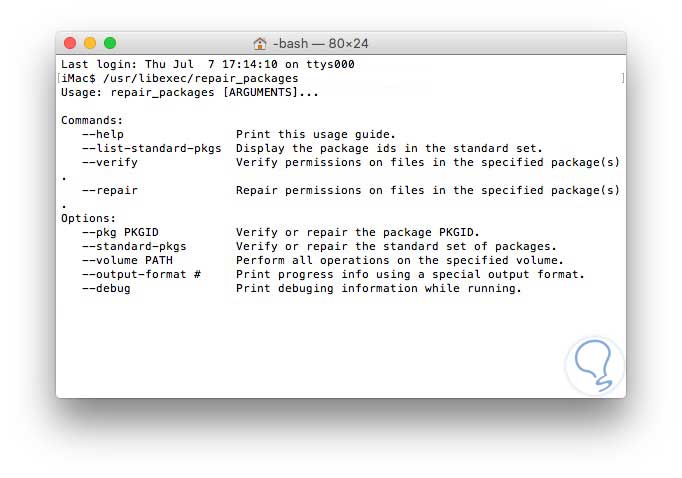Viewport: 682px width, 478px height.
Task: Click the --verify command entry
Action: 110,162
